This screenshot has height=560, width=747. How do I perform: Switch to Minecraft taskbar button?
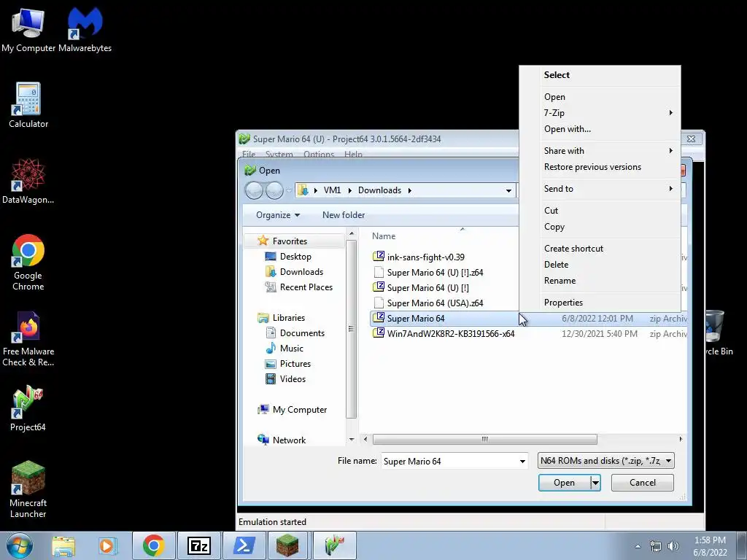click(288, 545)
